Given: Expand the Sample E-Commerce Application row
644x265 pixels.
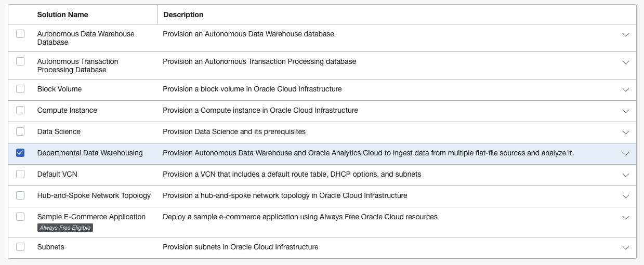Looking at the screenshot, I should coord(625,217).
